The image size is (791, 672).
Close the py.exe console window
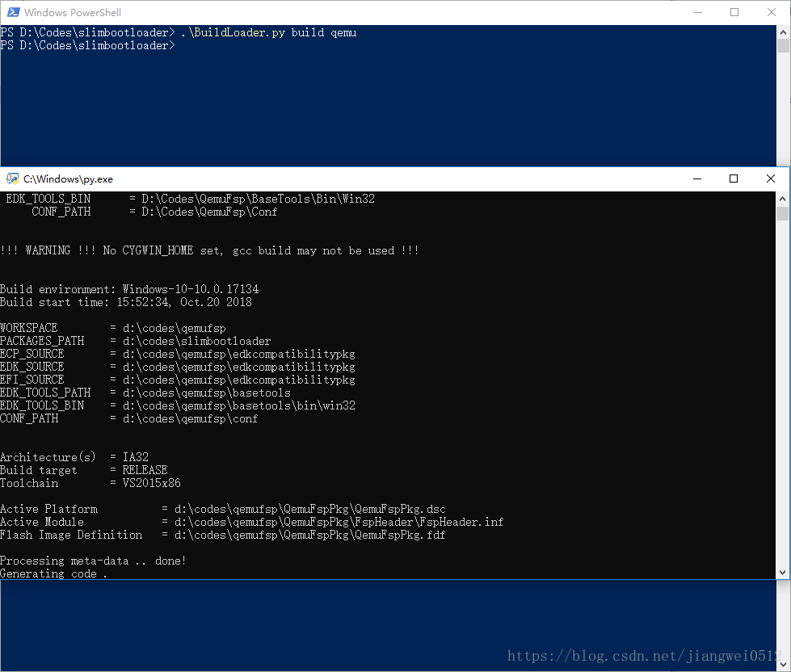coord(770,178)
